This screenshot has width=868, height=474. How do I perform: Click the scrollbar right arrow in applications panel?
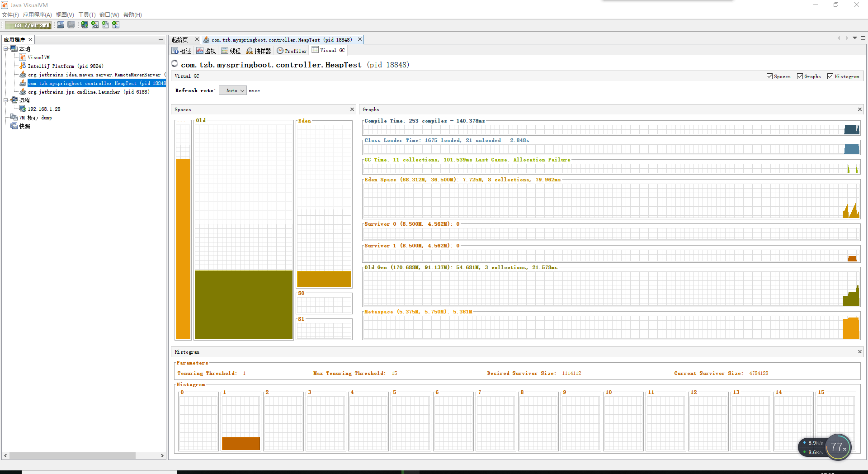pos(162,456)
